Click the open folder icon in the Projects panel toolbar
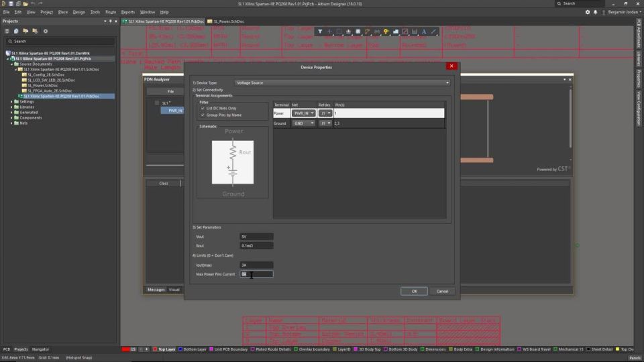 pos(25,32)
